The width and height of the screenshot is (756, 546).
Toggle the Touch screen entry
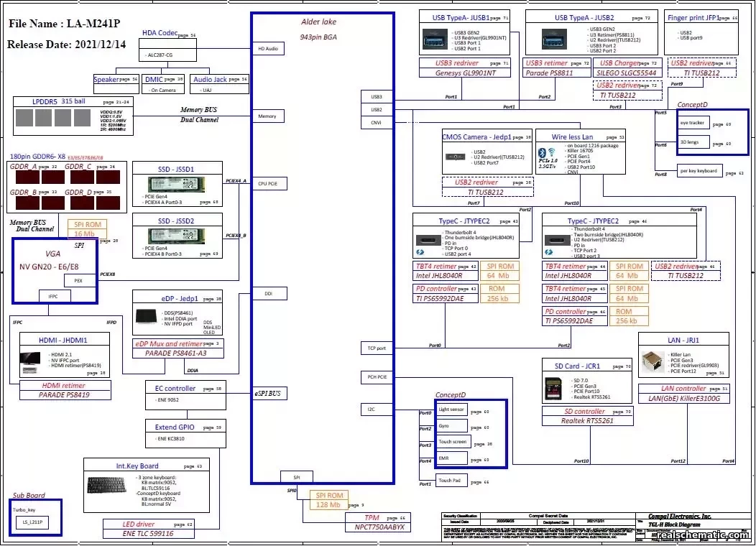click(453, 442)
